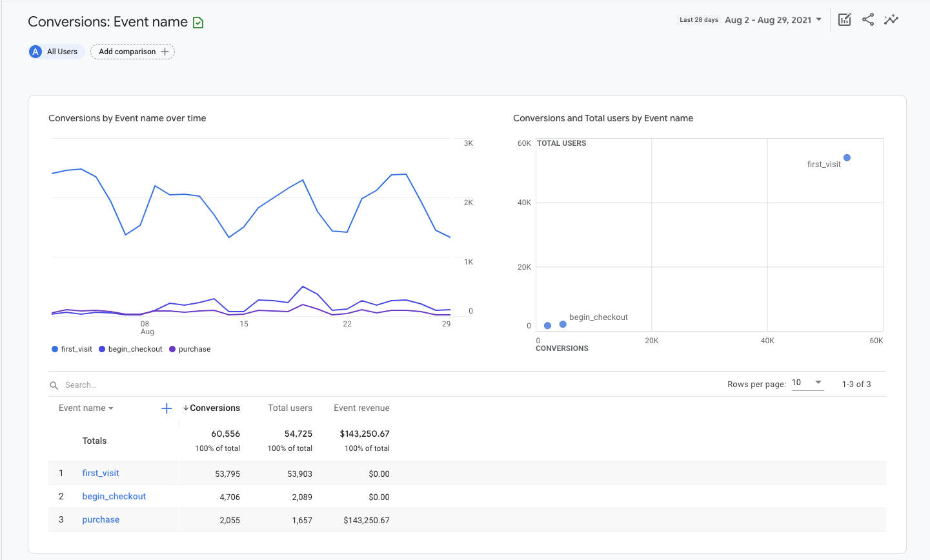Open the customize report icon
Image resolution: width=930 pixels, height=560 pixels.
click(844, 19)
